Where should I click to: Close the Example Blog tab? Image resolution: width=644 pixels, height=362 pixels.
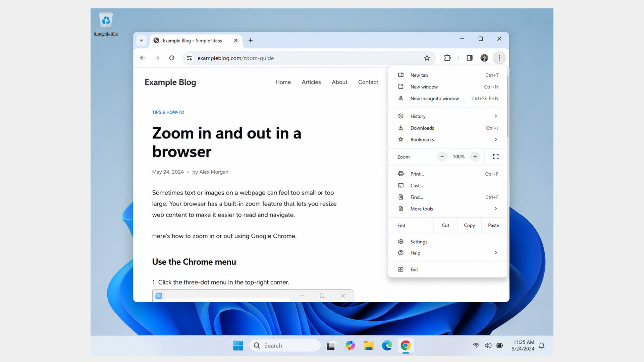(236, 41)
